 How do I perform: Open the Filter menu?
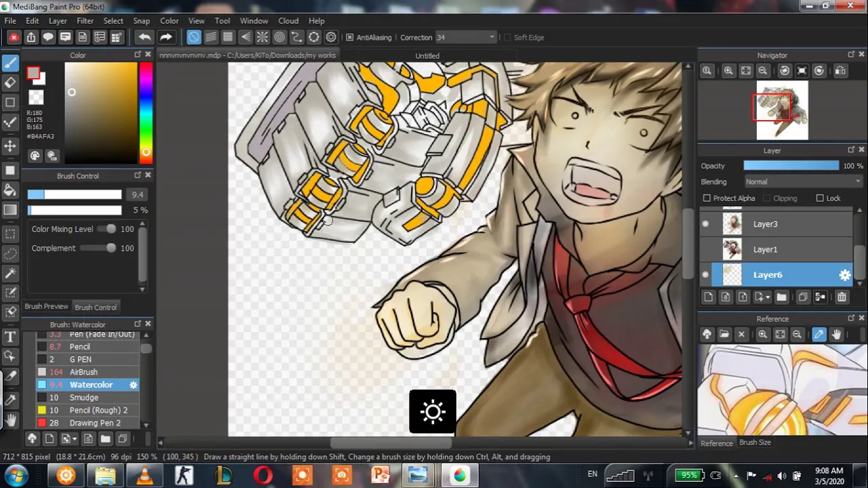pyautogui.click(x=85, y=21)
